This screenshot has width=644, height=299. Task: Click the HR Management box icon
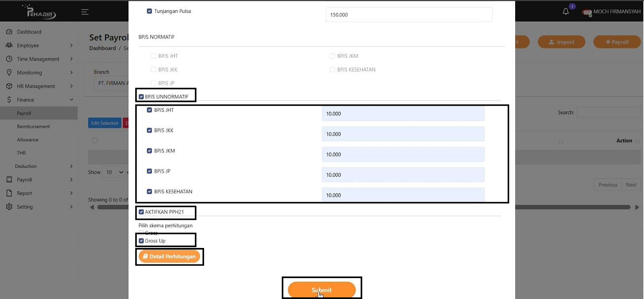[x=9, y=86]
